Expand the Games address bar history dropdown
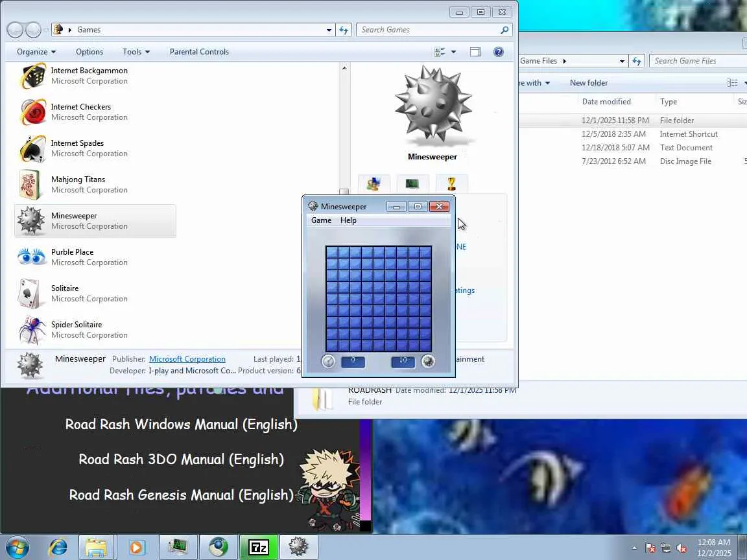This screenshot has width=747, height=560. click(329, 30)
